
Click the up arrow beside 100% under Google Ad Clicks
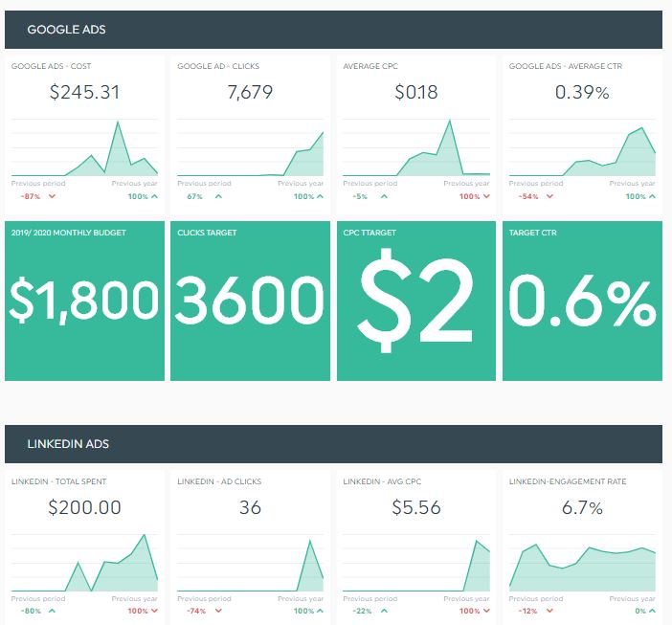(320, 196)
